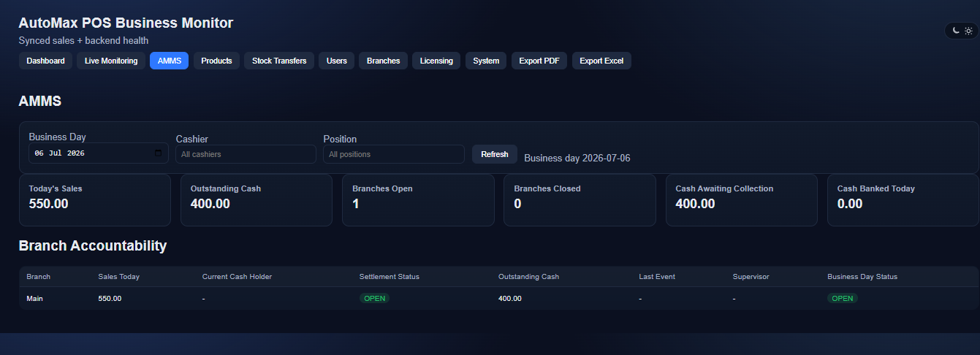Click the Business Day Status column header
This screenshot has height=355, width=980.
click(x=862, y=277)
